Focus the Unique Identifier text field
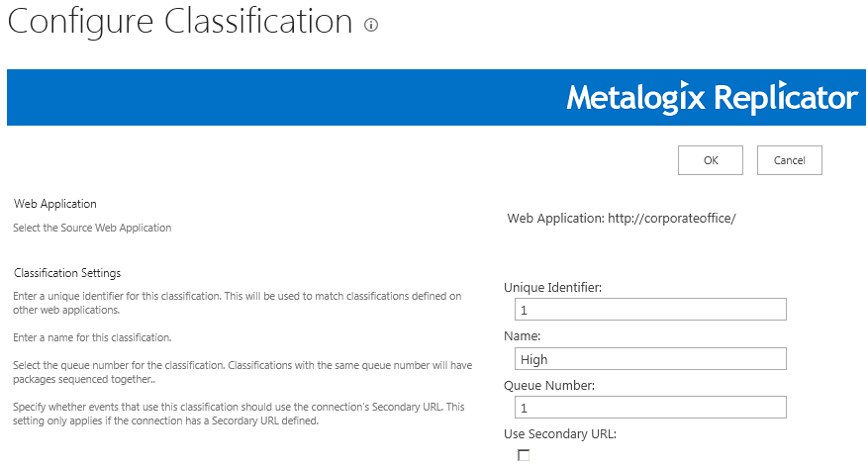The width and height of the screenshot is (868, 466). tap(644, 310)
